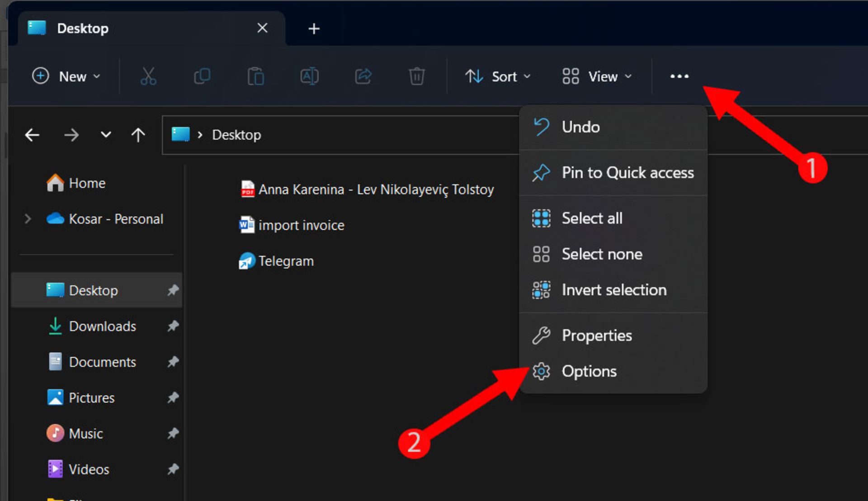
Task: Click the pin icon beside Downloads
Action: [173, 326]
